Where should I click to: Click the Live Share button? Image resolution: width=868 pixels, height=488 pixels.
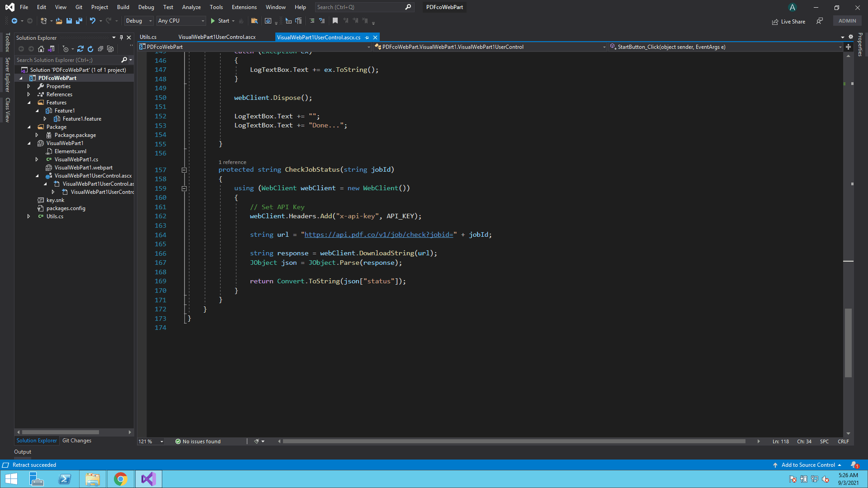tap(789, 21)
